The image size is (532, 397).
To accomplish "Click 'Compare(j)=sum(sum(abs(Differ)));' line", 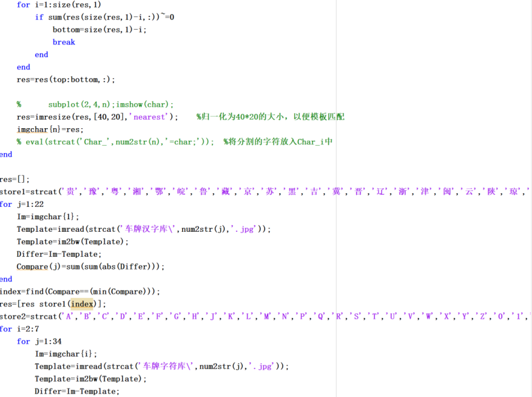I will (90, 267).
